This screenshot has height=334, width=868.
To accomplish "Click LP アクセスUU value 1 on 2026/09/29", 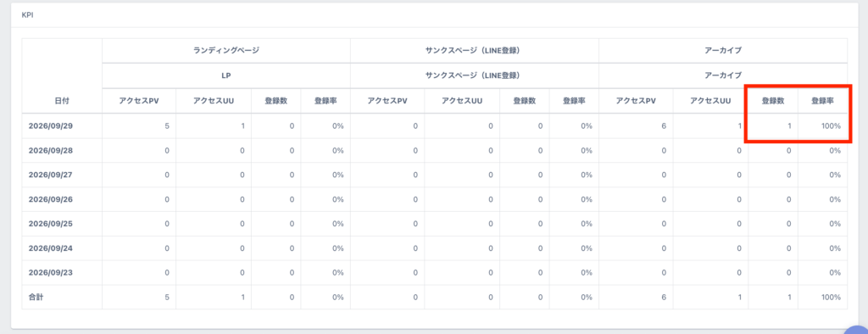I will click(242, 125).
